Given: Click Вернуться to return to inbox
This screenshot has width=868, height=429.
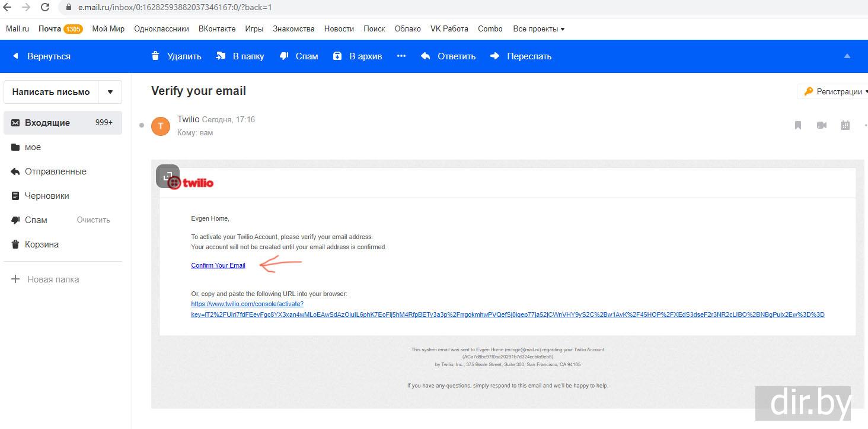Looking at the screenshot, I should click(42, 56).
